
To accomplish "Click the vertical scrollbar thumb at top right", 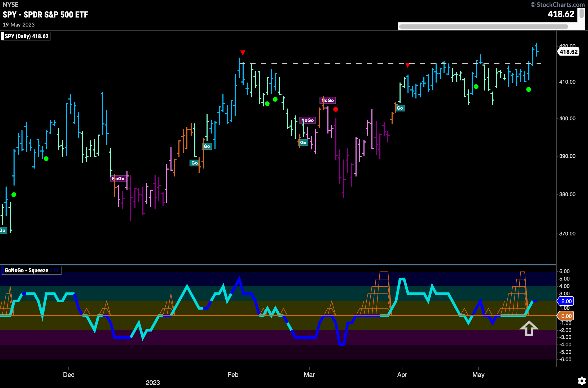I will 581,13.
